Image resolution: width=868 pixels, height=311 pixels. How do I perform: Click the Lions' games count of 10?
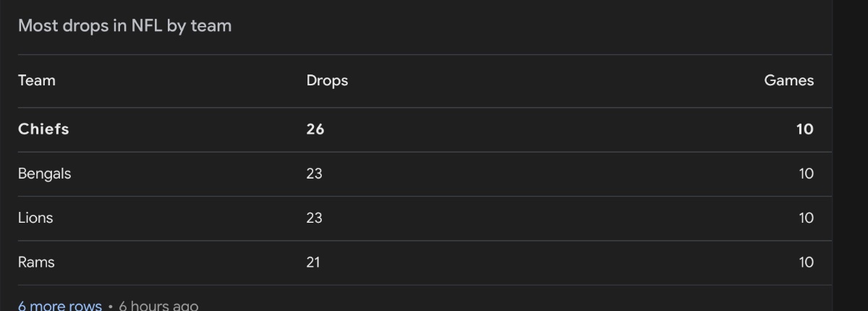click(806, 218)
